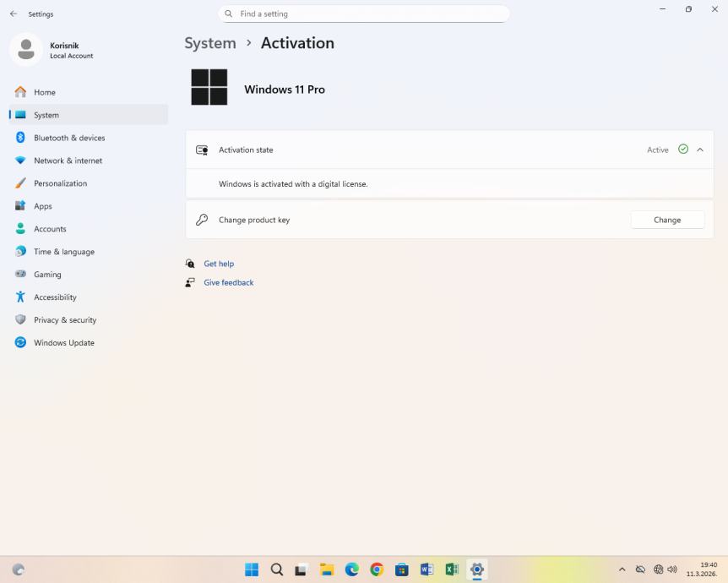
Task: Click System in the breadcrumb
Action: pyautogui.click(x=210, y=43)
